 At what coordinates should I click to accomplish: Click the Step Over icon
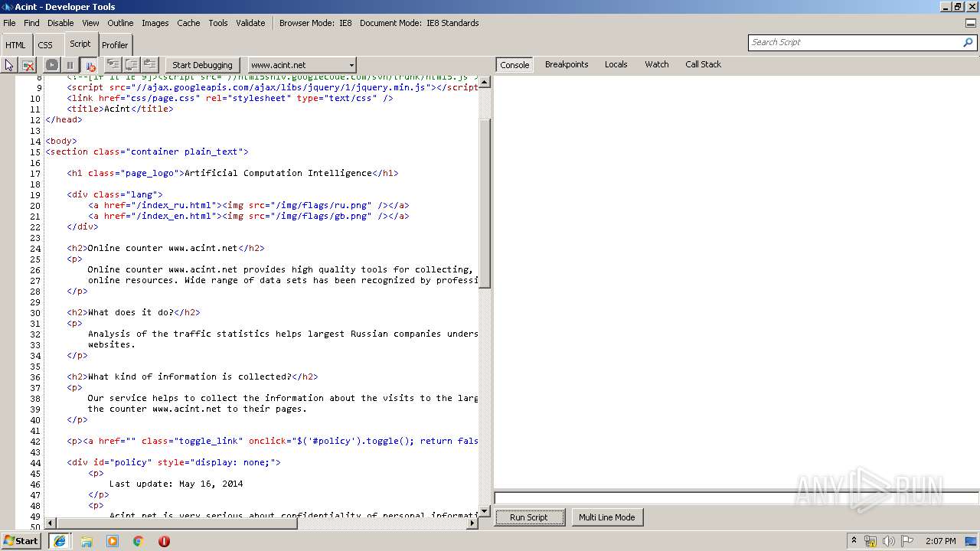coord(132,65)
